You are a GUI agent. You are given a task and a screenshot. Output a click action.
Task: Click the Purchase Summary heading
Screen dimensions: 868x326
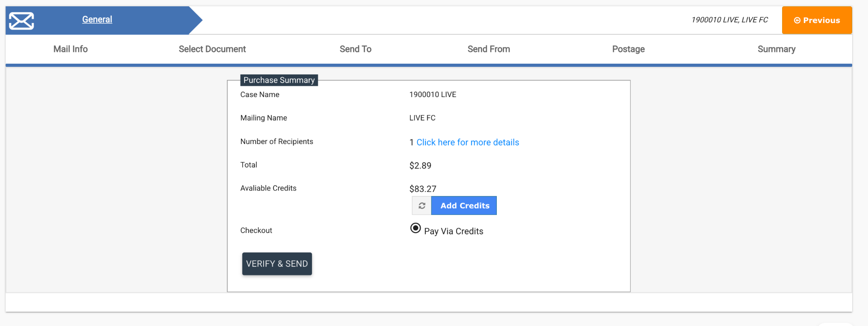(279, 80)
